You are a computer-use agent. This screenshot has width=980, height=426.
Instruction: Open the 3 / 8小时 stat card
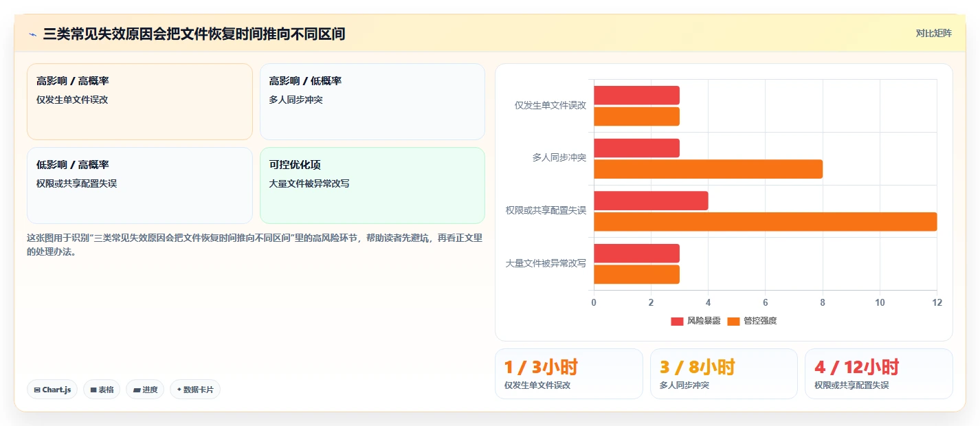724,374
